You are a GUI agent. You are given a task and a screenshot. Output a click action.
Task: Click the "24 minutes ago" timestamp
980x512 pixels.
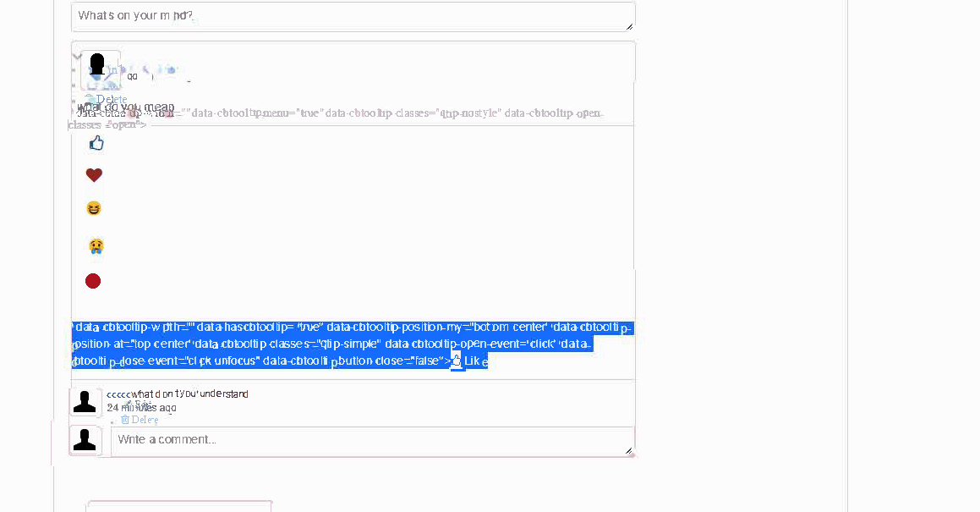pyautogui.click(x=141, y=407)
